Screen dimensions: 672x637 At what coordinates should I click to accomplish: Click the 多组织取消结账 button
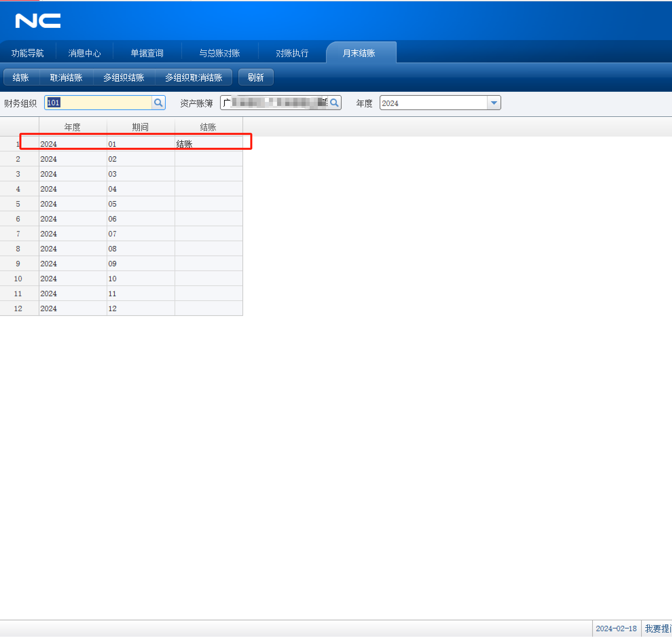[194, 77]
